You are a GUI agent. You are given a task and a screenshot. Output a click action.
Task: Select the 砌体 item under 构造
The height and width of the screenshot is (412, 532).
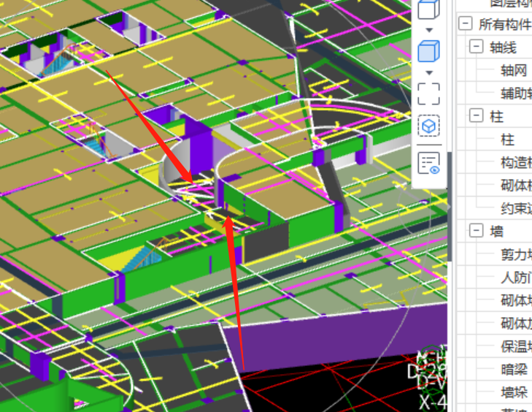click(x=516, y=186)
